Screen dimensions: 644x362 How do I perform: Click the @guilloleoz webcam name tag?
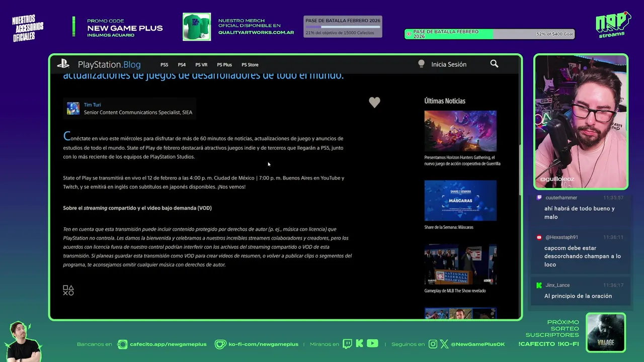(557, 179)
